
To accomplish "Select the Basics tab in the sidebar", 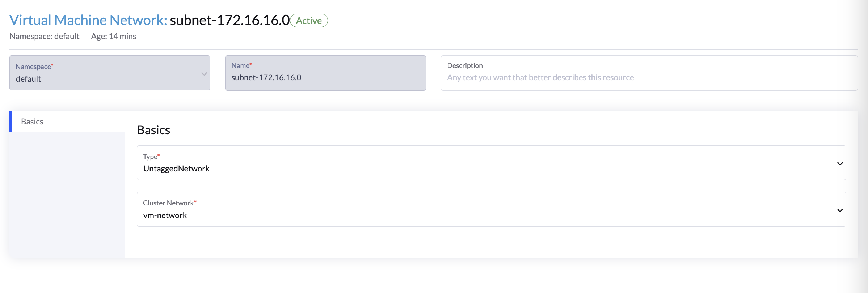I will 32,122.
